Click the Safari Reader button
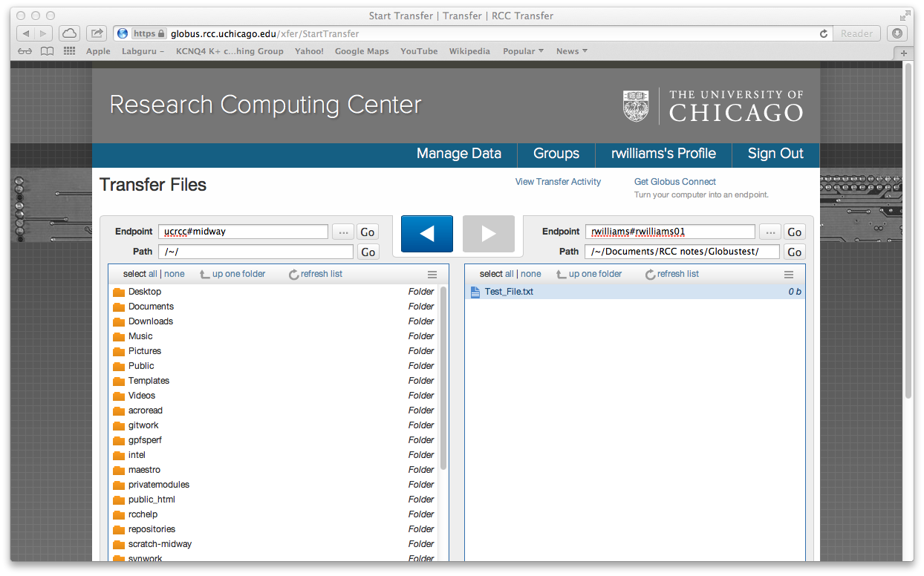This screenshot has height=576, width=924. (x=857, y=33)
